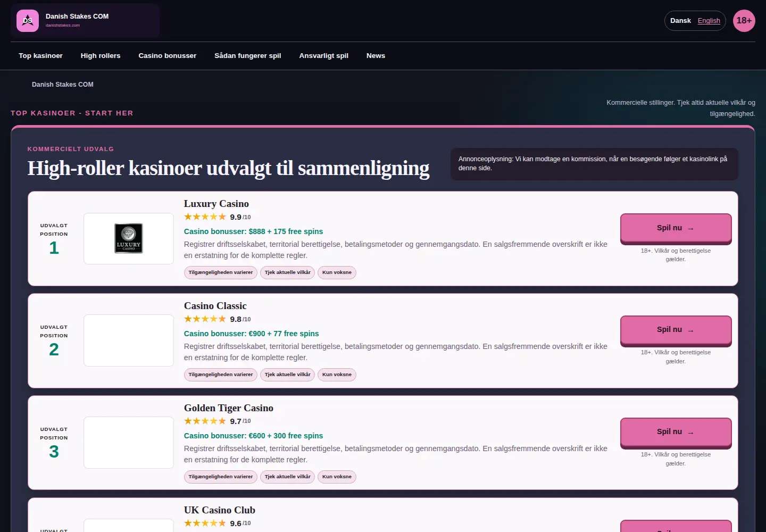This screenshot has width=766, height=532.
Task: Click the position 1 rank number
Action: point(54,248)
